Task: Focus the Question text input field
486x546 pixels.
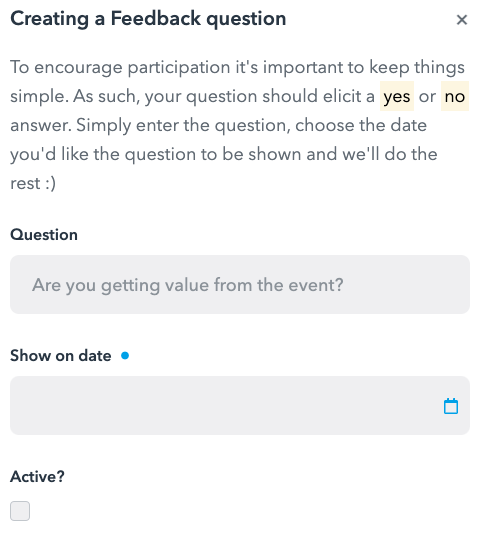Action: (x=240, y=284)
